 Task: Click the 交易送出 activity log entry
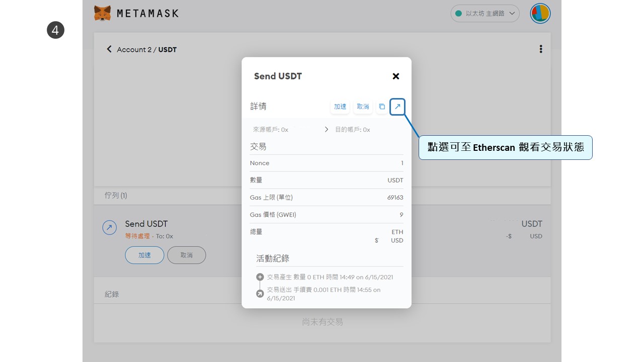pyautogui.click(x=324, y=294)
